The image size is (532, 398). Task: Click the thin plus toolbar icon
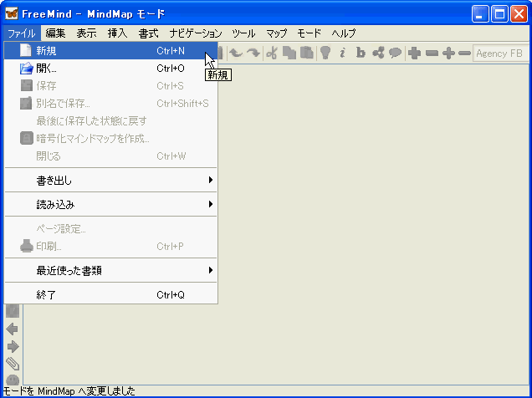pyautogui.click(x=448, y=54)
